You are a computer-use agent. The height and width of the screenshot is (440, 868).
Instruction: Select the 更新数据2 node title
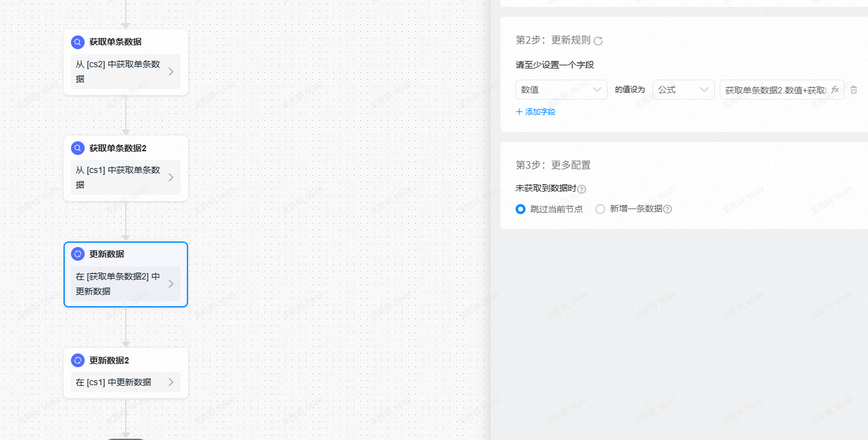coord(109,360)
